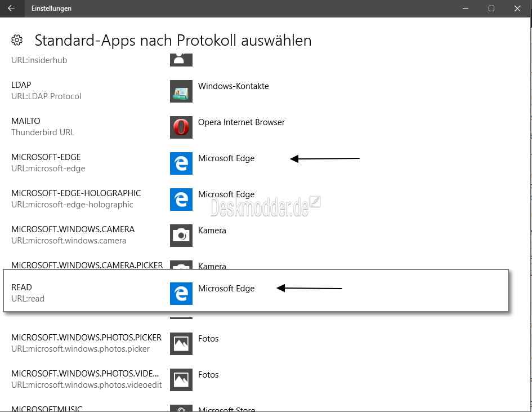Click the Edge icon for MICROSOFT-EDGE-HOLOGRAPHIC
Screen dimensions: 532x412
pyautogui.click(x=181, y=200)
